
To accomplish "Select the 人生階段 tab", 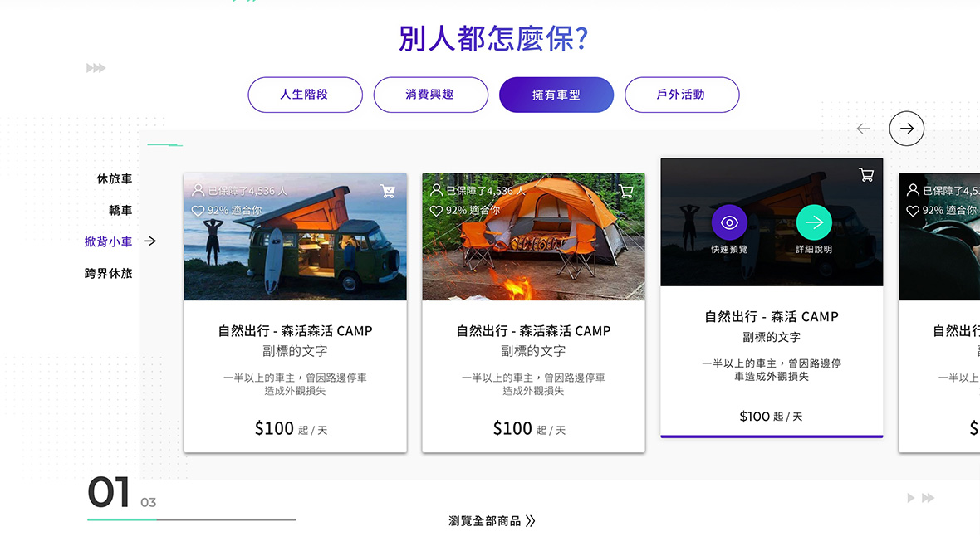I will pos(305,95).
